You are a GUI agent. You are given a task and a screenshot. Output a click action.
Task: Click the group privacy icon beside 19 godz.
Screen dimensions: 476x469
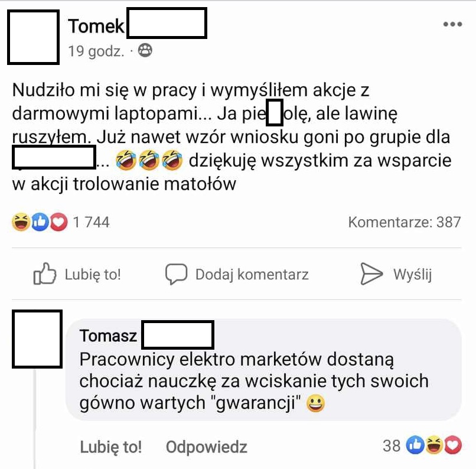(145, 50)
